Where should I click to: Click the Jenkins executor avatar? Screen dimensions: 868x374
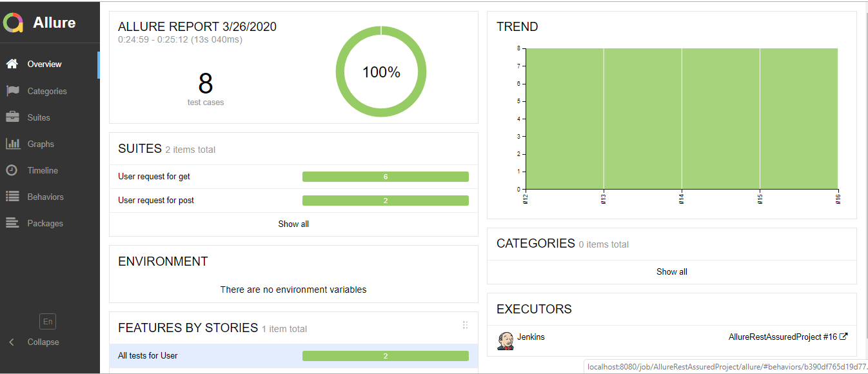[x=506, y=341]
